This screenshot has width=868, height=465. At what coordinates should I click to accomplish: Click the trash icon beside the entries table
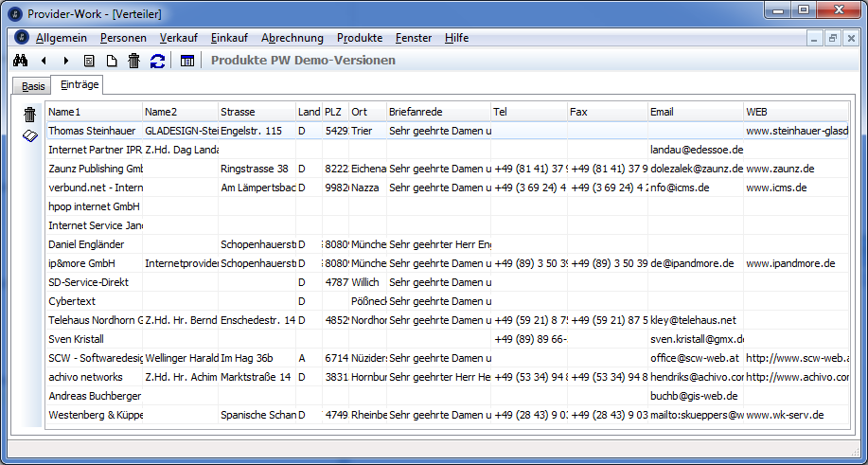click(x=30, y=115)
